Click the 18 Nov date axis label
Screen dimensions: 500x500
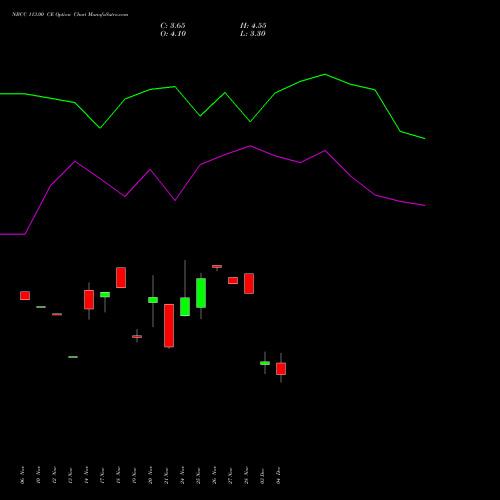(118, 475)
